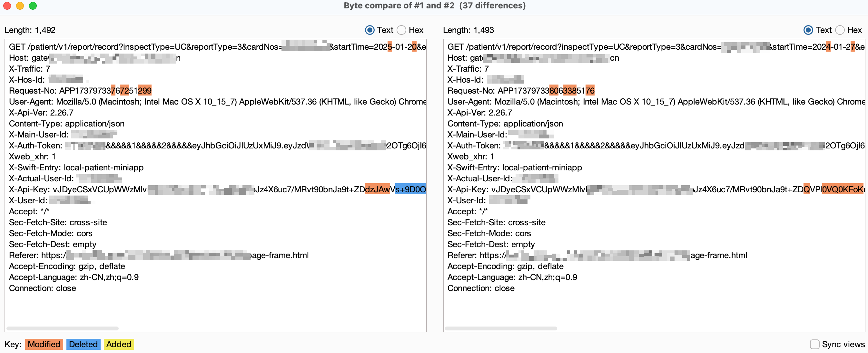This screenshot has width=868, height=353.
Task: Click the blue deleted text in left X-Api-Key
Action: (x=410, y=189)
